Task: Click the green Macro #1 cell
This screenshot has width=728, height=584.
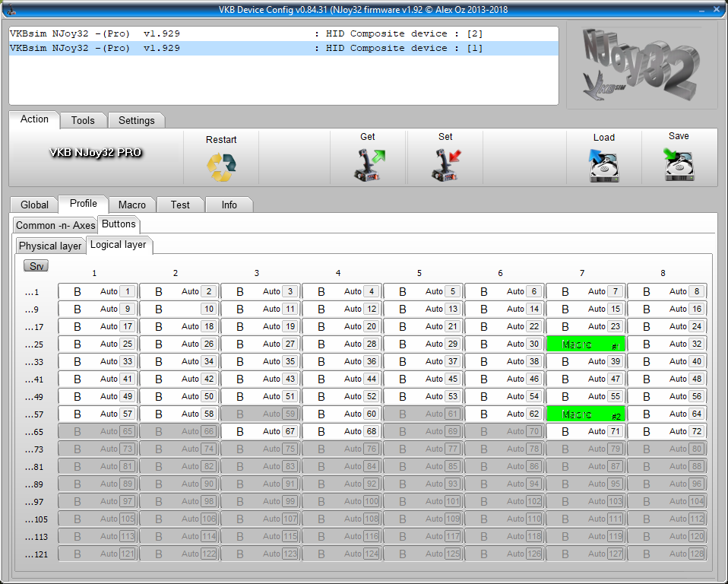Action: pos(586,344)
